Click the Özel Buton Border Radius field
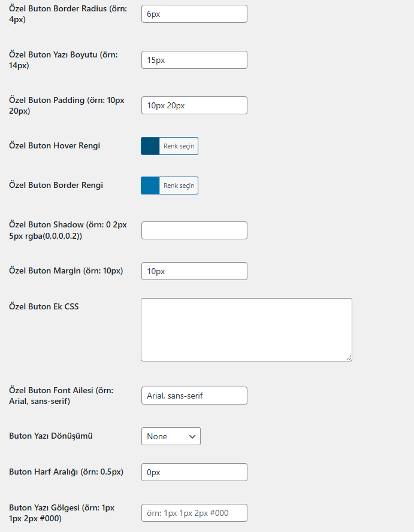Viewport: 414px width, 532px height. tap(194, 14)
